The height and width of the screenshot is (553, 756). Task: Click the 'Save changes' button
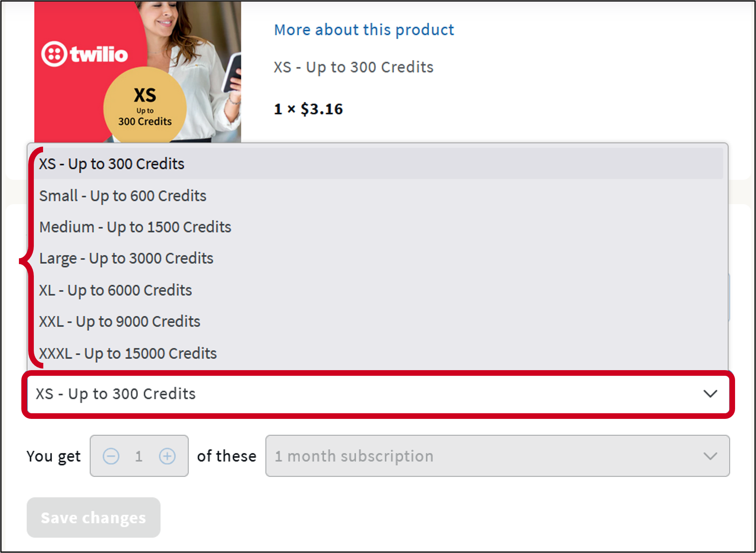(x=93, y=517)
